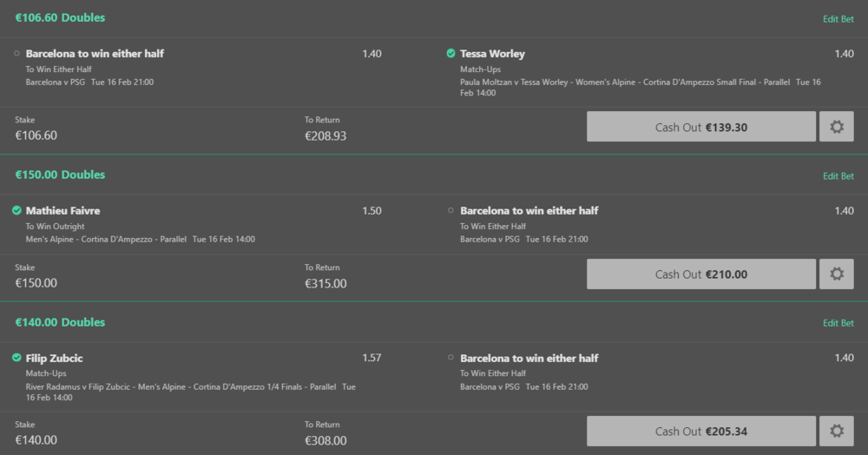
Task: Click pending circle icon in €140.00 Doubles bet
Action: pyautogui.click(x=450, y=358)
